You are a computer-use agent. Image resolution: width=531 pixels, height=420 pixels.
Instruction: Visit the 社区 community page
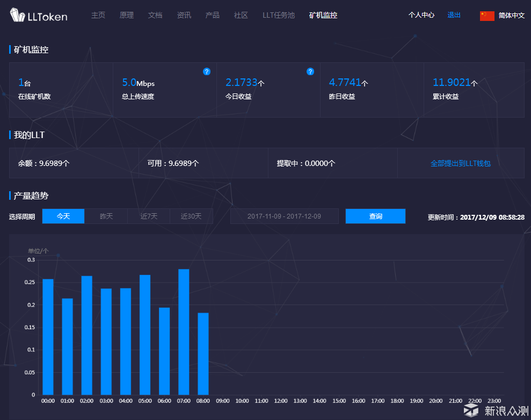click(241, 15)
